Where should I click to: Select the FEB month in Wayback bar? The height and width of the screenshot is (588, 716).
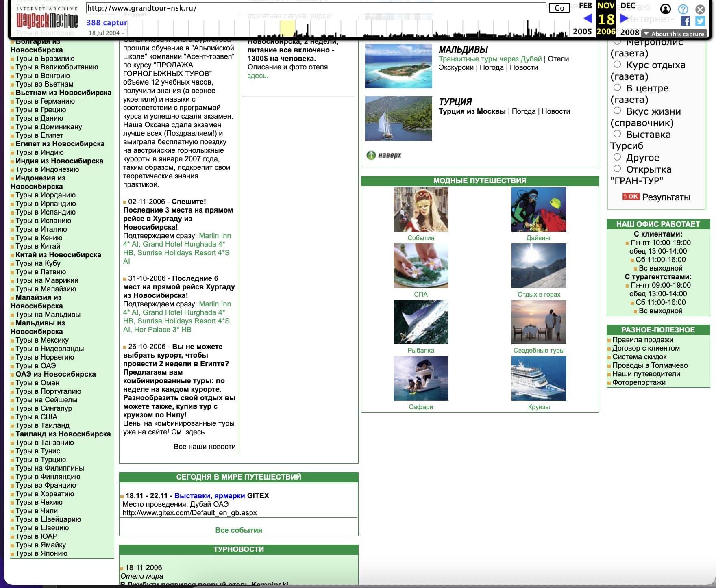pos(585,6)
